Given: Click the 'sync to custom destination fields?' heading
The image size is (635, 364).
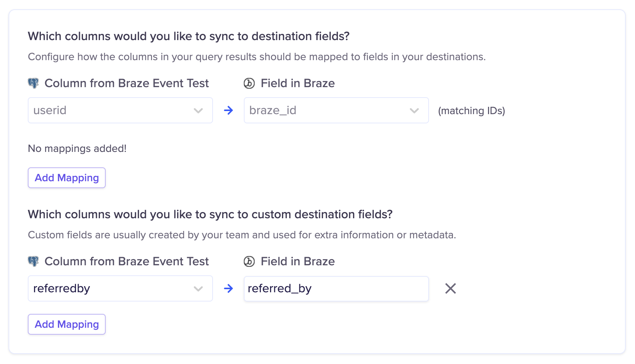Looking at the screenshot, I should tap(210, 214).
